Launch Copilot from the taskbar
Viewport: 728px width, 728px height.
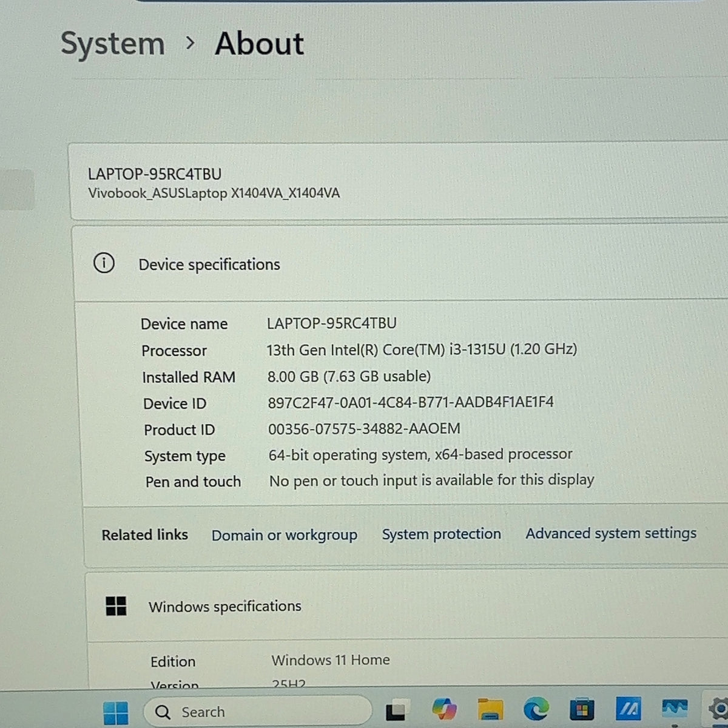[444, 709]
